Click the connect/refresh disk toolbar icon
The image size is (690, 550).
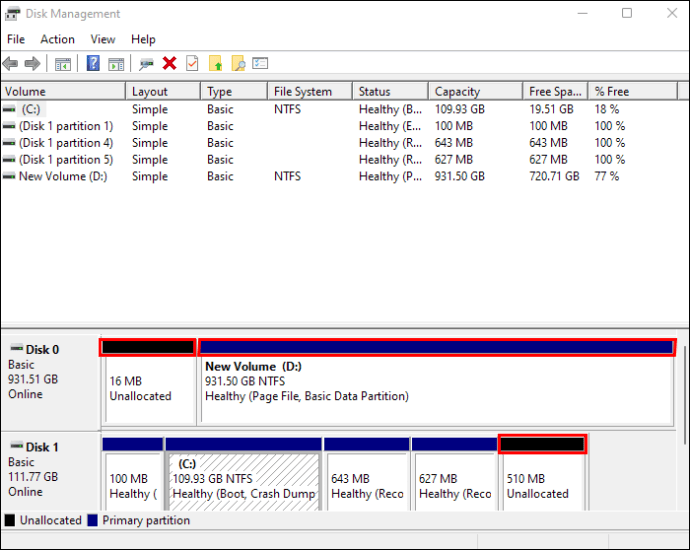pyautogui.click(x=146, y=64)
